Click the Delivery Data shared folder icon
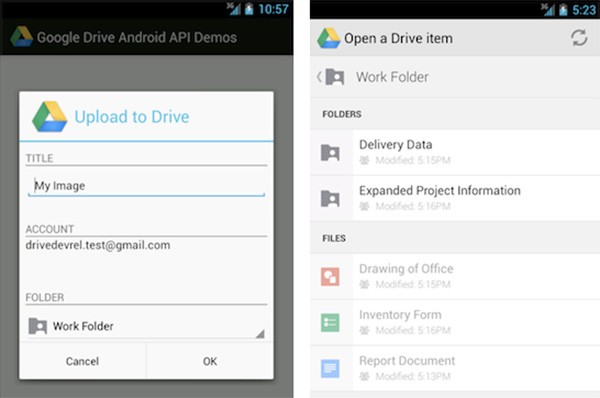This screenshot has height=398, width=600. coord(330,153)
